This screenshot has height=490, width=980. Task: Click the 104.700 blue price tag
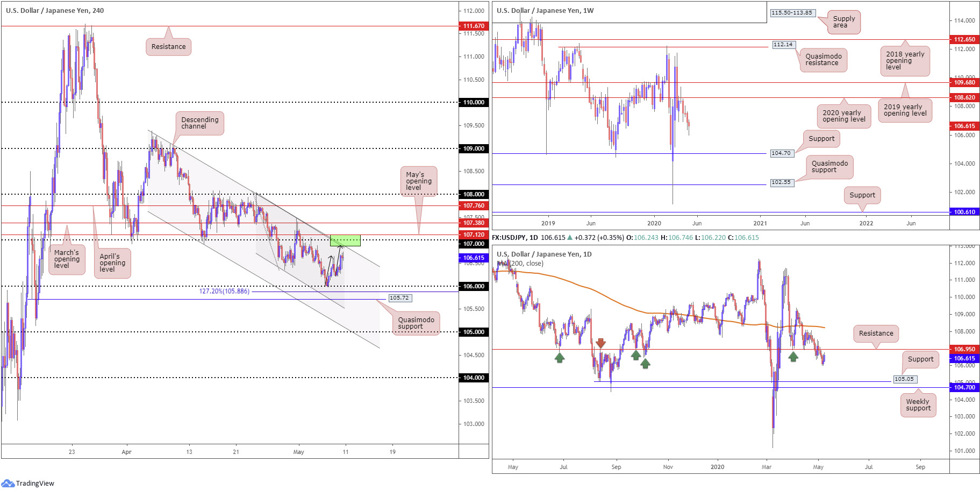click(964, 387)
